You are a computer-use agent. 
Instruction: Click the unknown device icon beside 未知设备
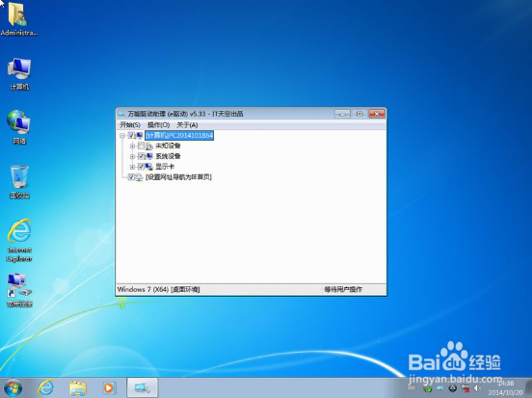[x=149, y=146]
